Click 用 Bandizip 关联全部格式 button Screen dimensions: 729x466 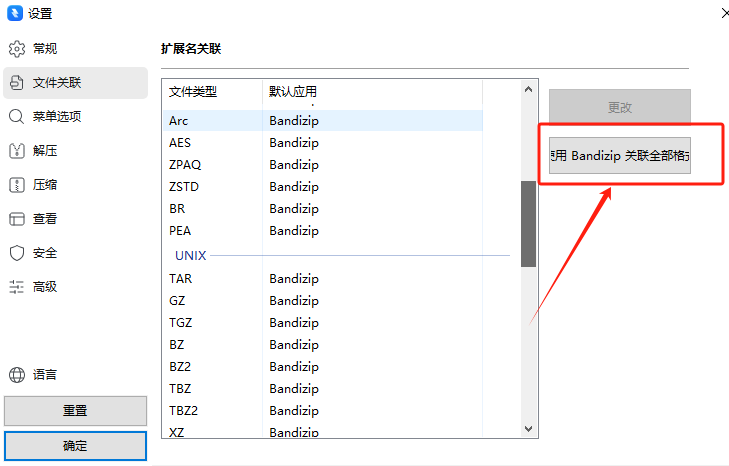[620, 155]
